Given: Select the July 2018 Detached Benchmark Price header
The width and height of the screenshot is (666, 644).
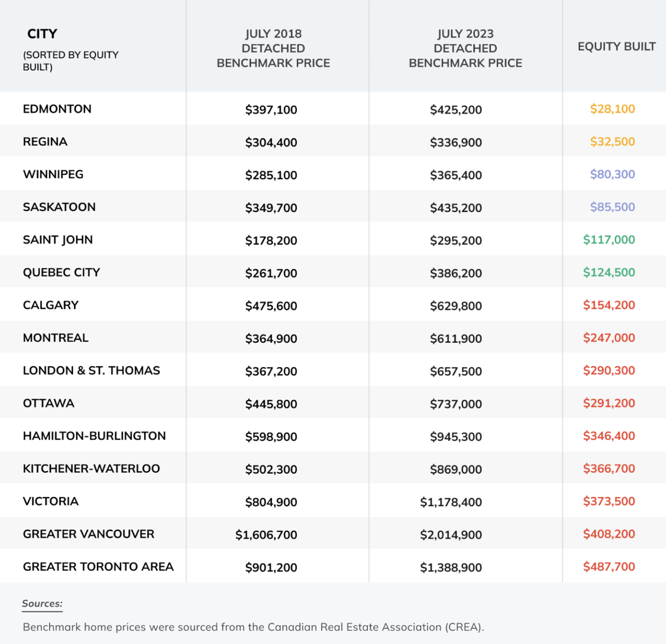Looking at the screenshot, I should (x=273, y=48).
